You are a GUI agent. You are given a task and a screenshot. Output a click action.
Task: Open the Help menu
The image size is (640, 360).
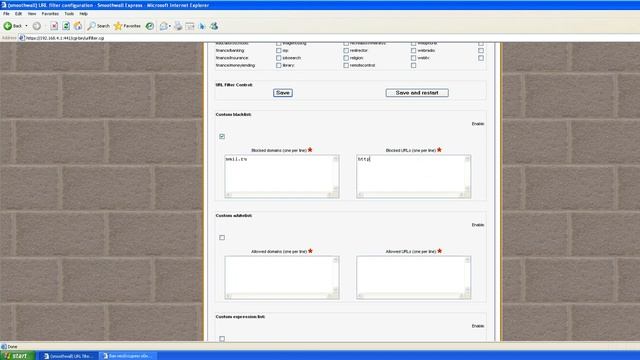(x=83, y=14)
